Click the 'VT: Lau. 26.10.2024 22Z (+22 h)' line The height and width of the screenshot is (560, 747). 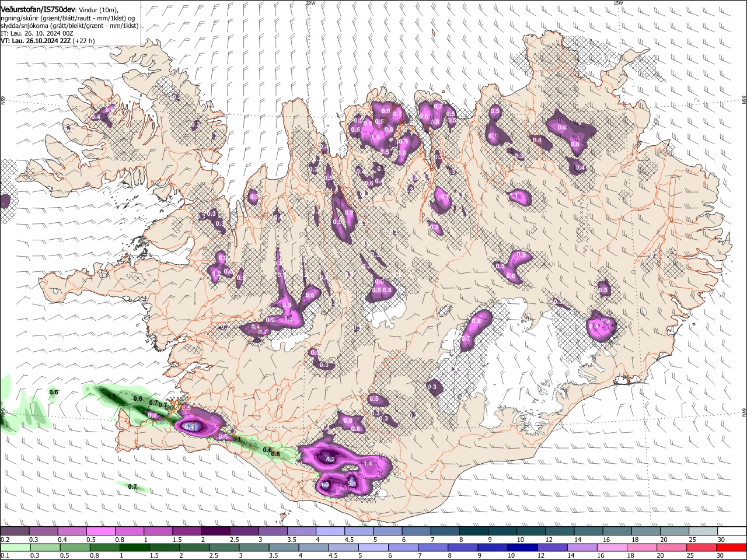47,41
